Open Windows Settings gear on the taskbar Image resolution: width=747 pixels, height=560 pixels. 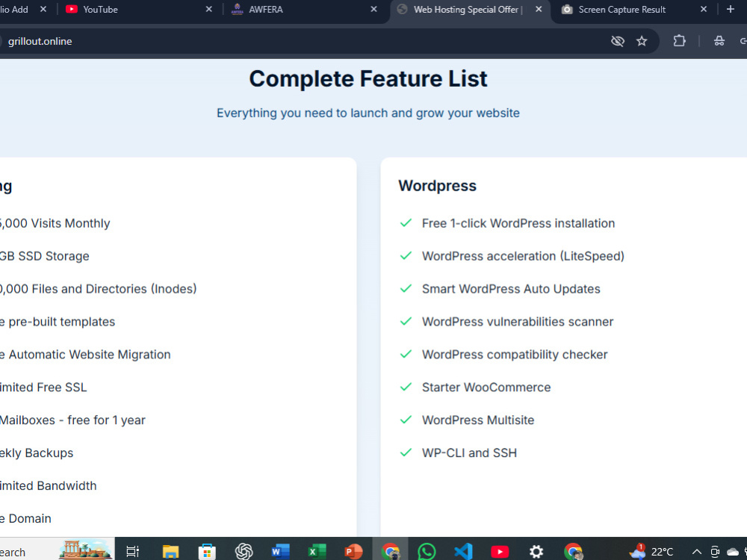coord(536,552)
